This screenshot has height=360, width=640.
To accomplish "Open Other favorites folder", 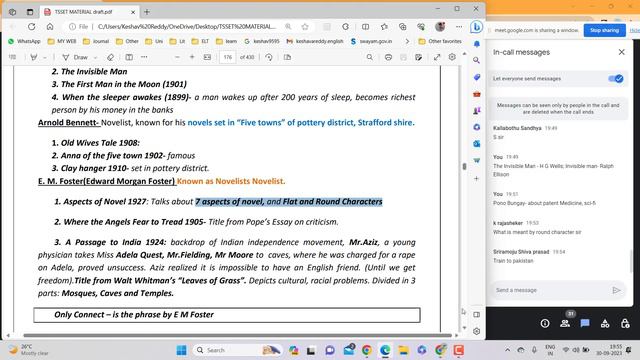I will click(440, 41).
